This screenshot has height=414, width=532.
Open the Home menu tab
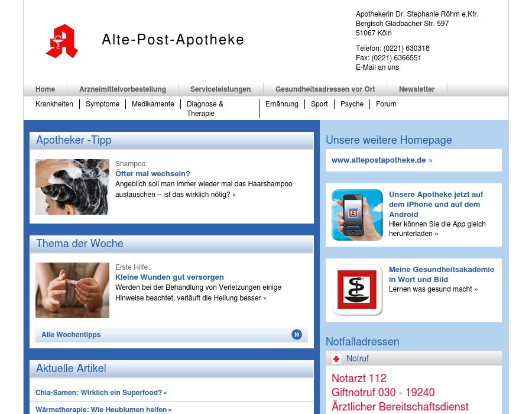pyautogui.click(x=45, y=89)
